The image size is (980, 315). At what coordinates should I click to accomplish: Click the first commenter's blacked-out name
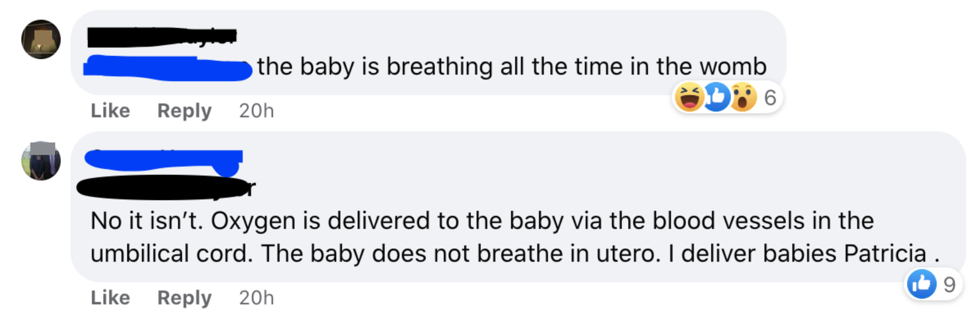coord(162,38)
